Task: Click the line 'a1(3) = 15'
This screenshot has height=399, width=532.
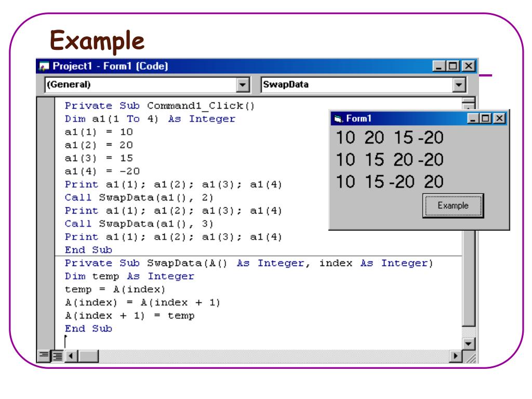Action: click(99, 158)
